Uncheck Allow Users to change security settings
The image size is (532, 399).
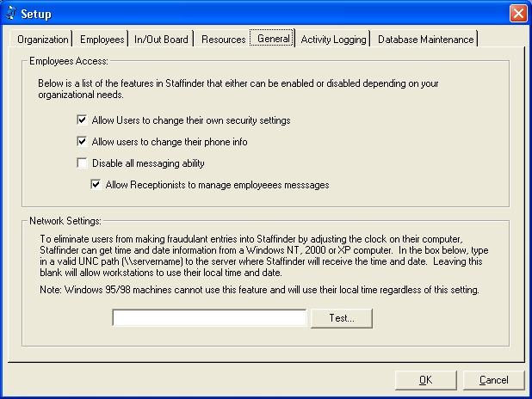[83, 120]
